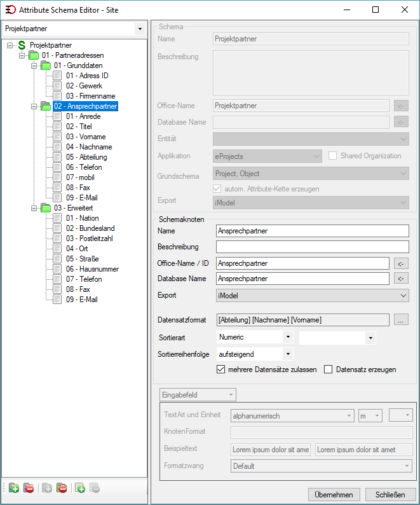Collapse the 01 - Grunddaten folder
The image size is (420, 505).
(34, 66)
